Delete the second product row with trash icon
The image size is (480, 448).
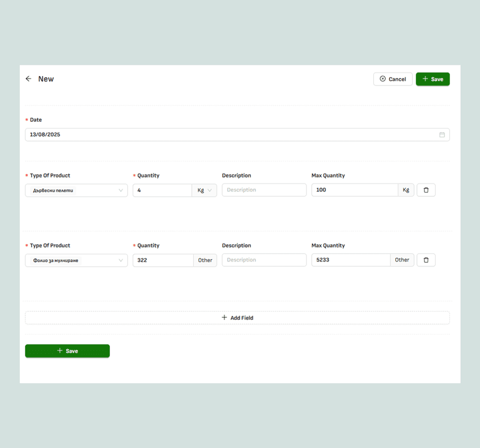coord(426,260)
